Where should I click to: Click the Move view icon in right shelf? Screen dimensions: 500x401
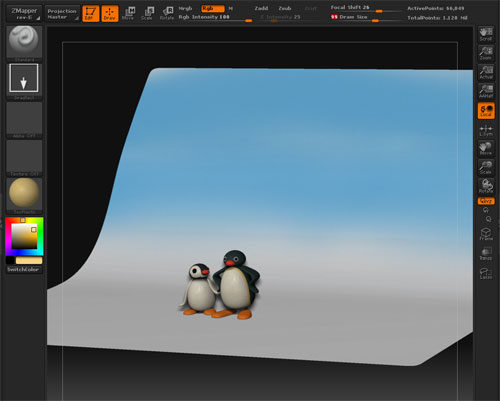click(486, 149)
